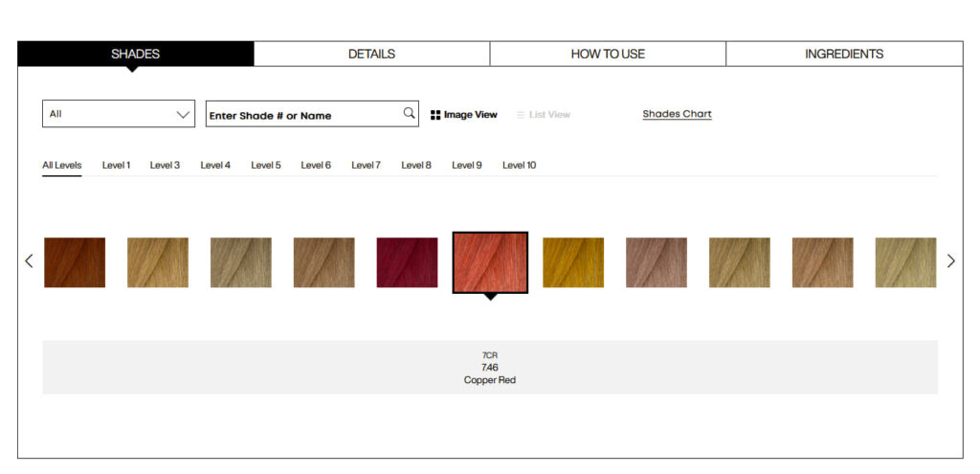Click the Enter Shade # or Name field

pyautogui.click(x=301, y=115)
